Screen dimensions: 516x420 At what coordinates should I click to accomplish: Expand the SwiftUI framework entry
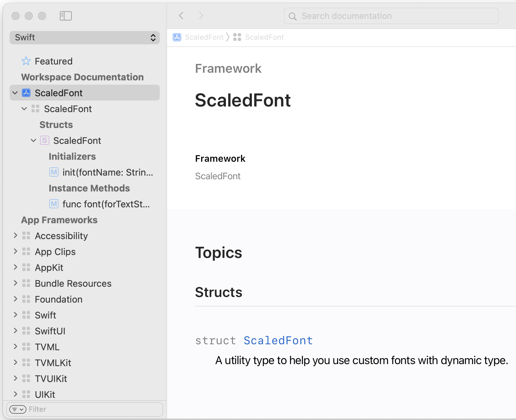[x=15, y=331]
